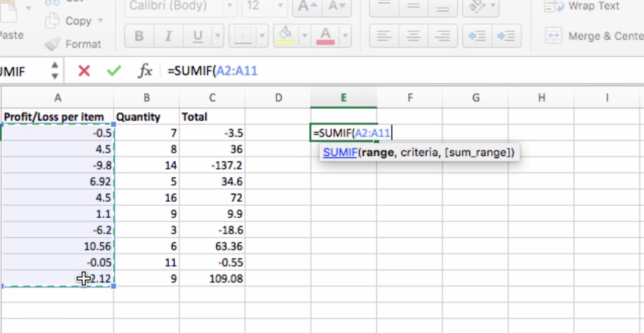Select column F header
The image size is (644, 333).
[x=410, y=98]
